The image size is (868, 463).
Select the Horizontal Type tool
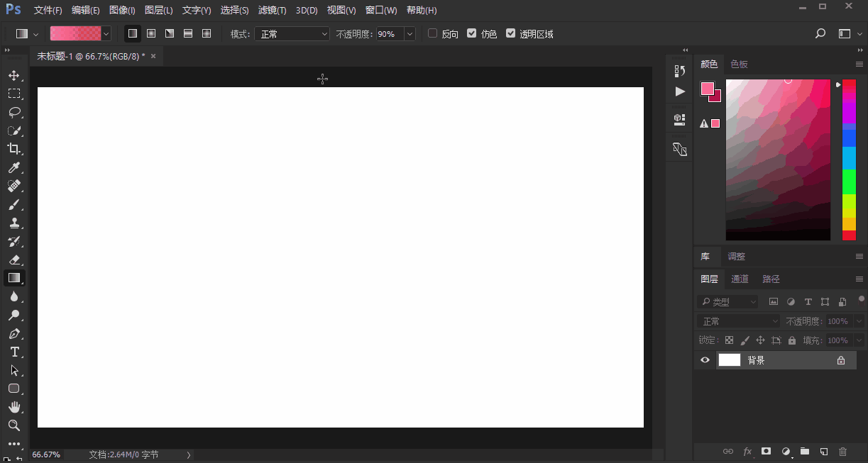tap(14, 352)
